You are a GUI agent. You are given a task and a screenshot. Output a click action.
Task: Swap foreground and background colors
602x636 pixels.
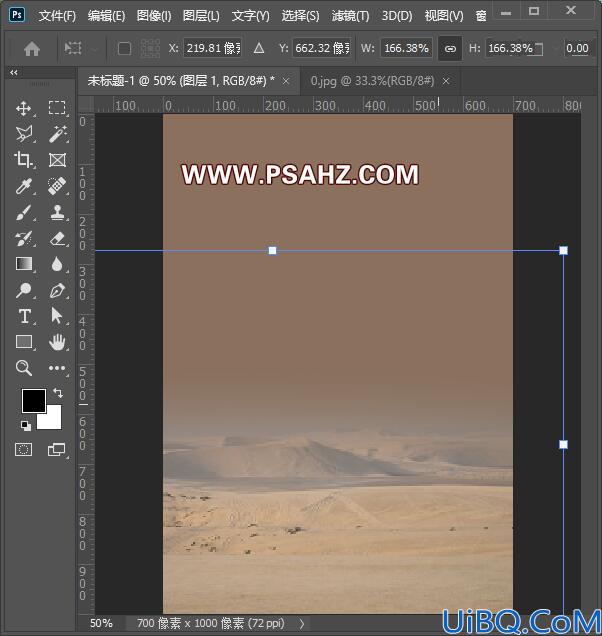point(58,393)
